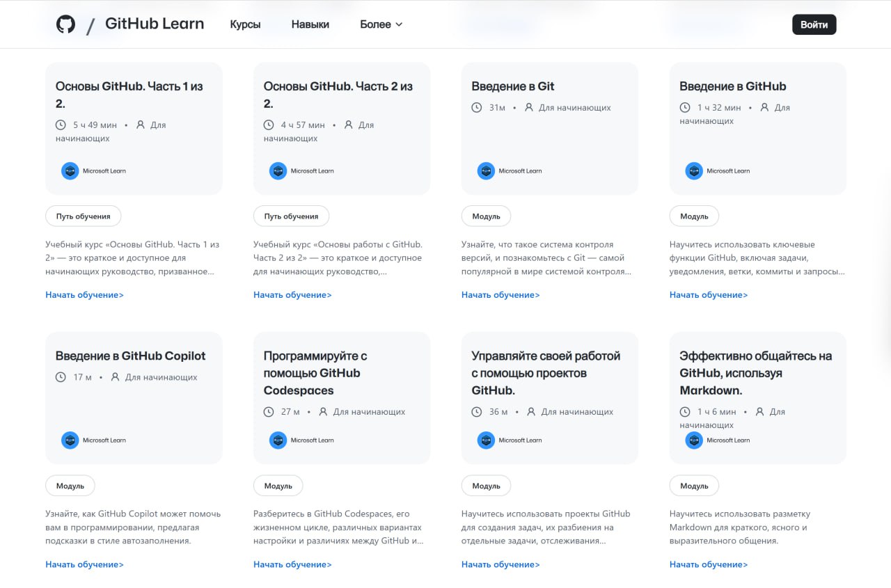
Task: Click the 5 ч 49 мин duration text
Action: coord(95,125)
